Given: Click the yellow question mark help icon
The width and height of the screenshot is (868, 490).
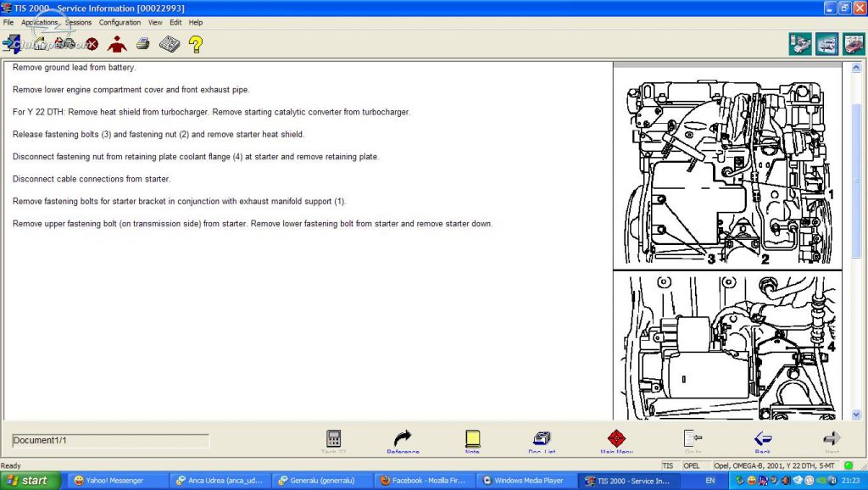Looking at the screenshot, I should 196,44.
